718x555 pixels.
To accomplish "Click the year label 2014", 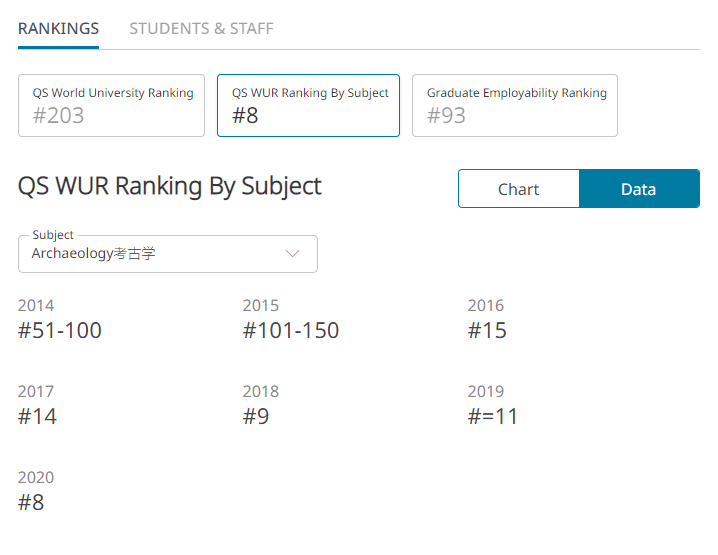I will [36, 305].
